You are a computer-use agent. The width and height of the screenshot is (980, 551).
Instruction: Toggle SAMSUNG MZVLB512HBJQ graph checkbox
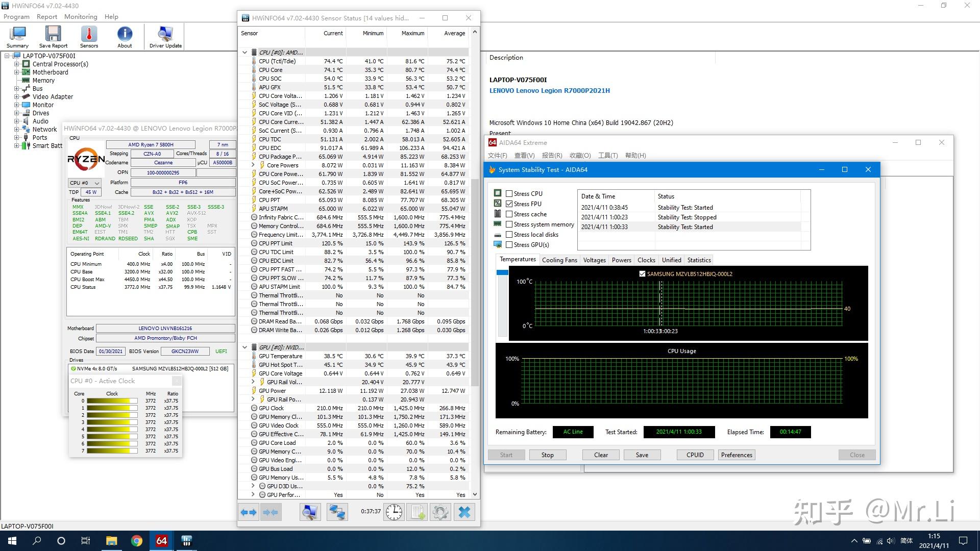tap(642, 274)
